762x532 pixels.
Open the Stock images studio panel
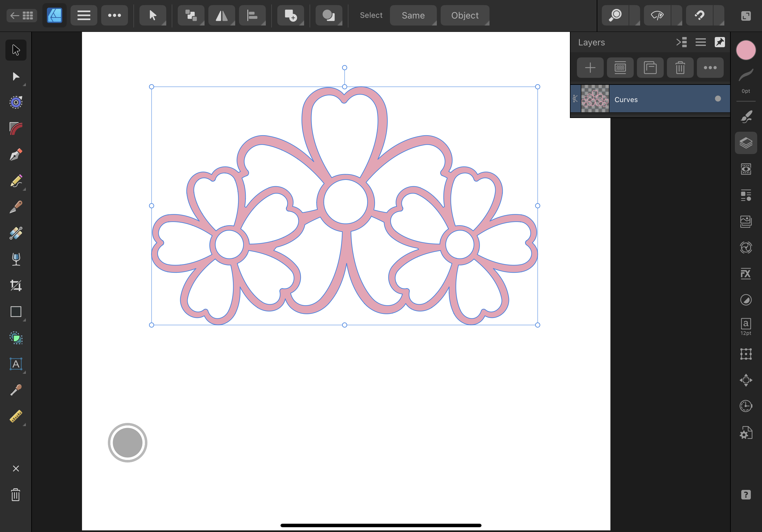[746, 222]
